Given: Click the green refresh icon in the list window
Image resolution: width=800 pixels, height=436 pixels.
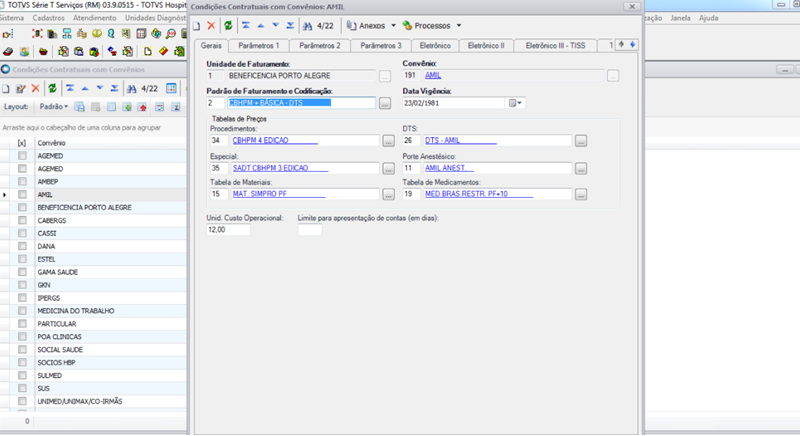Looking at the screenshot, I should 52,88.
